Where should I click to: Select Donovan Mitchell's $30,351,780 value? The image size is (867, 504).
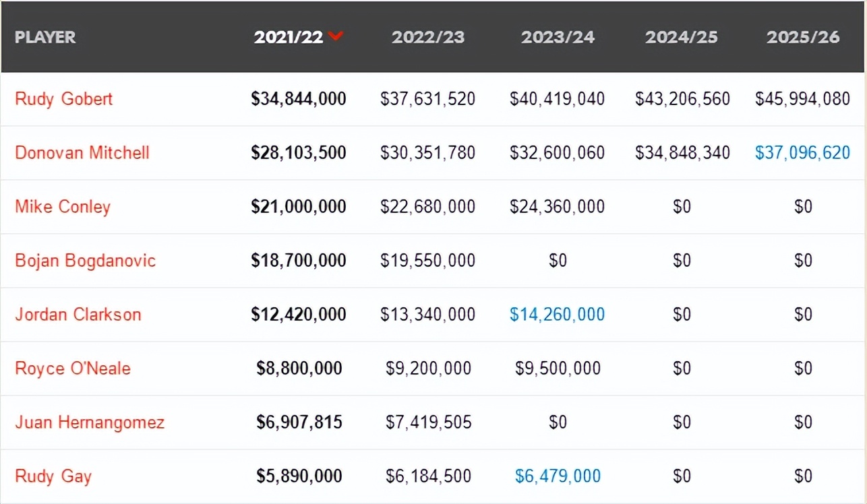tap(428, 153)
